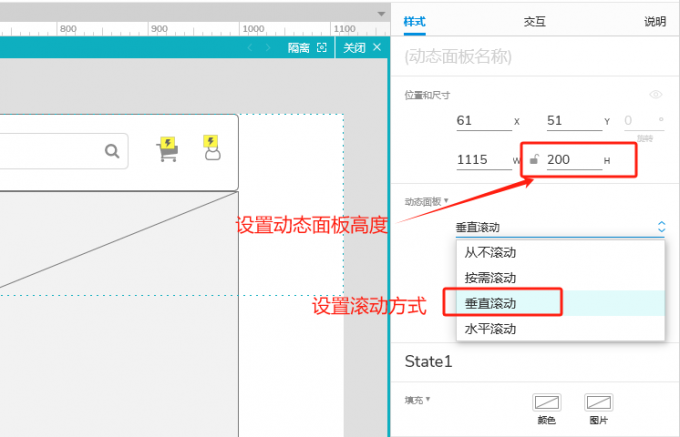Viewport: 680px width, 437px height.
Task: Click the search magnifier icon
Action: coord(112,151)
